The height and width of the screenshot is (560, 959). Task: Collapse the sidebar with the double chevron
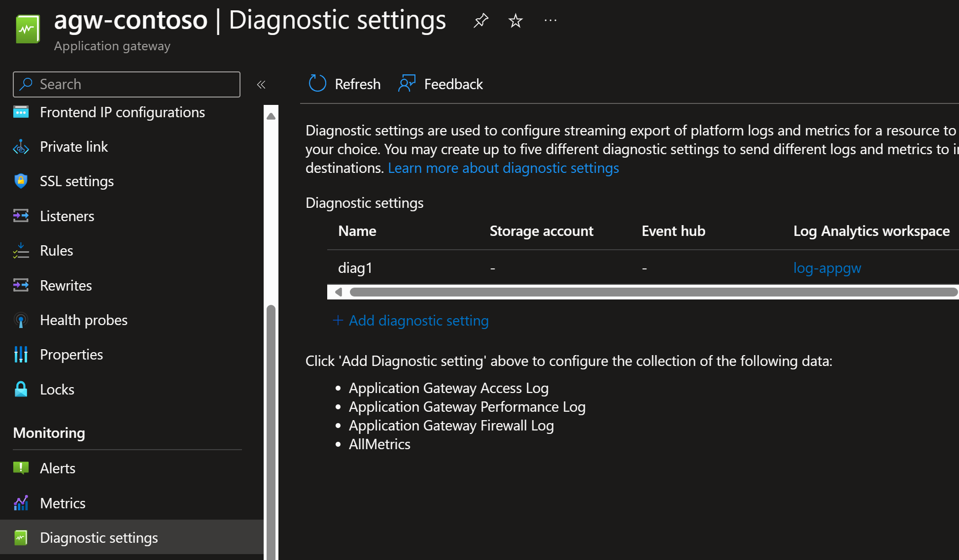pos(261,85)
